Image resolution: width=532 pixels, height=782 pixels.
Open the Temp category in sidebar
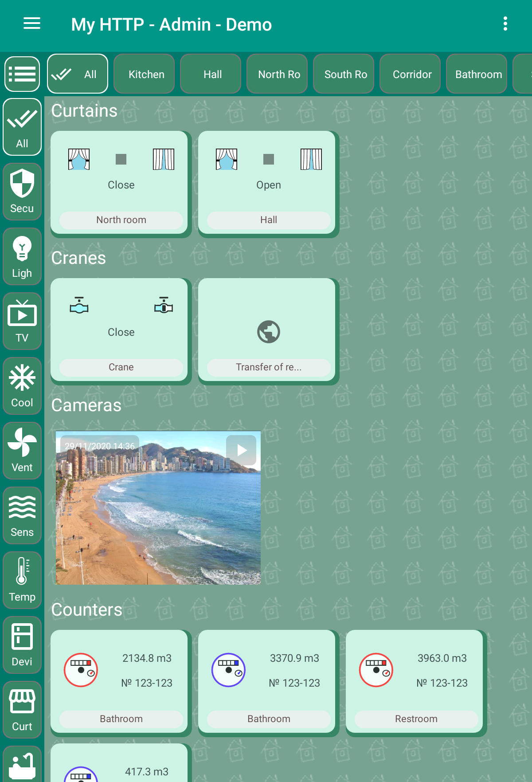point(22,580)
